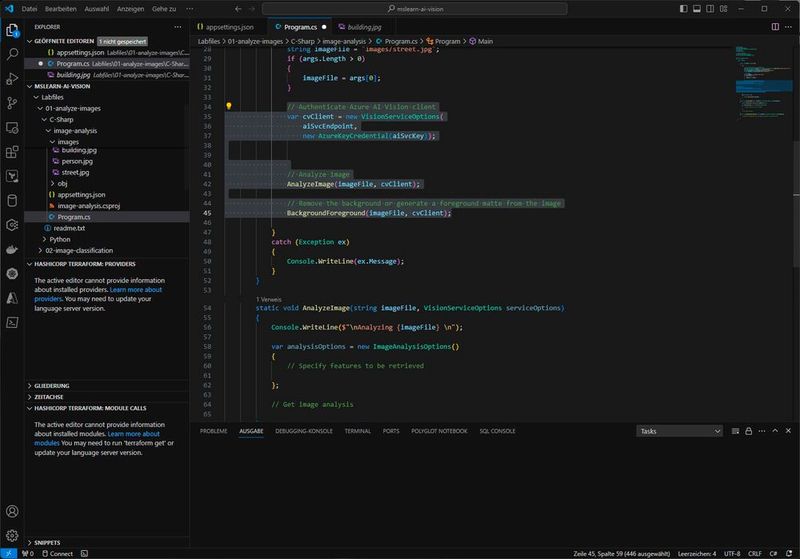Open the Docker view icon
This screenshot has height=559, width=800.
pyautogui.click(x=12, y=249)
